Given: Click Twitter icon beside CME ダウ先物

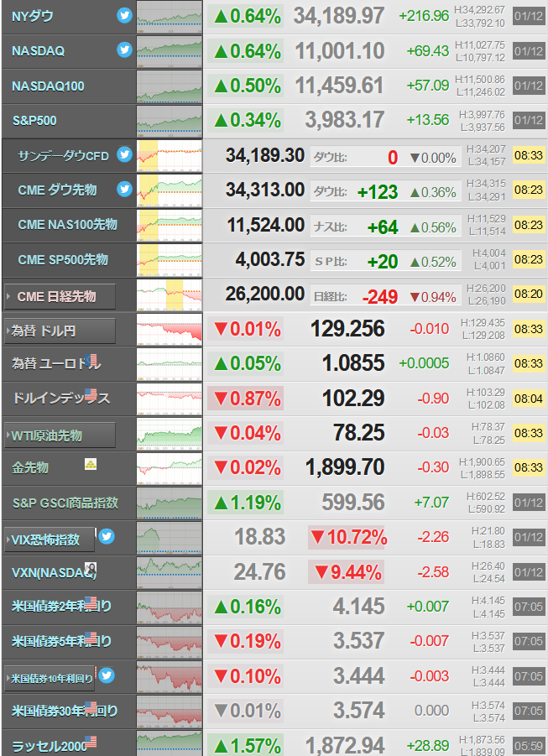Looking at the screenshot, I should pos(124,189).
